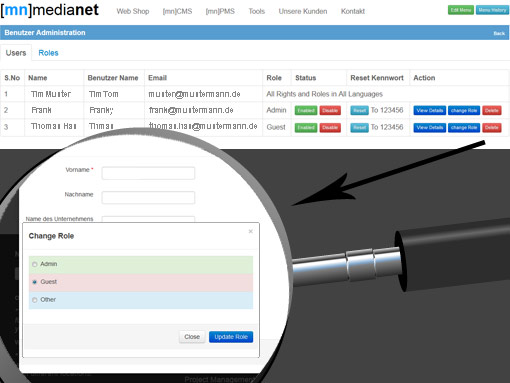This screenshot has height=383, width=510.
Task: Open the Web Shop menu
Action: [x=133, y=11]
